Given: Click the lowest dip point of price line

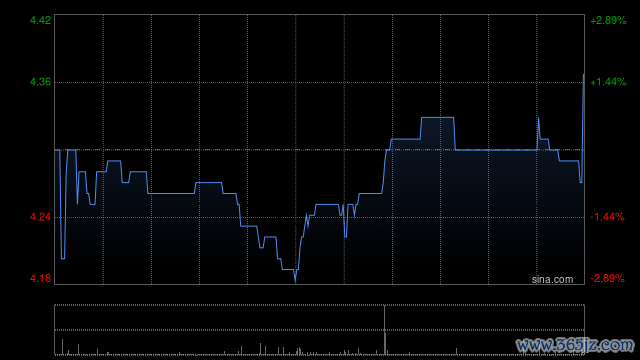Looking at the screenshot, I should click(295, 281).
